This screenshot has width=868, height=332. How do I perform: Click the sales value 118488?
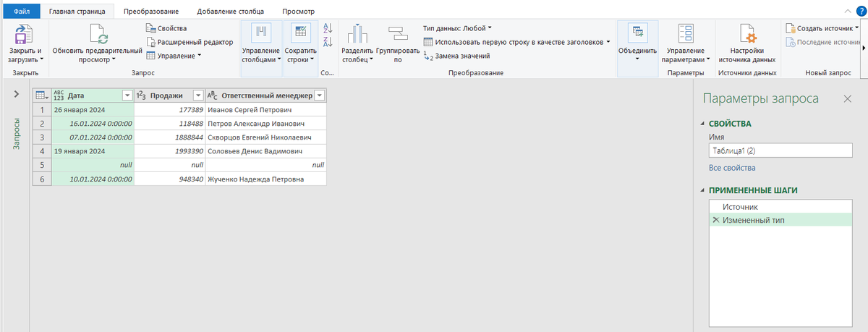[x=169, y=124]
